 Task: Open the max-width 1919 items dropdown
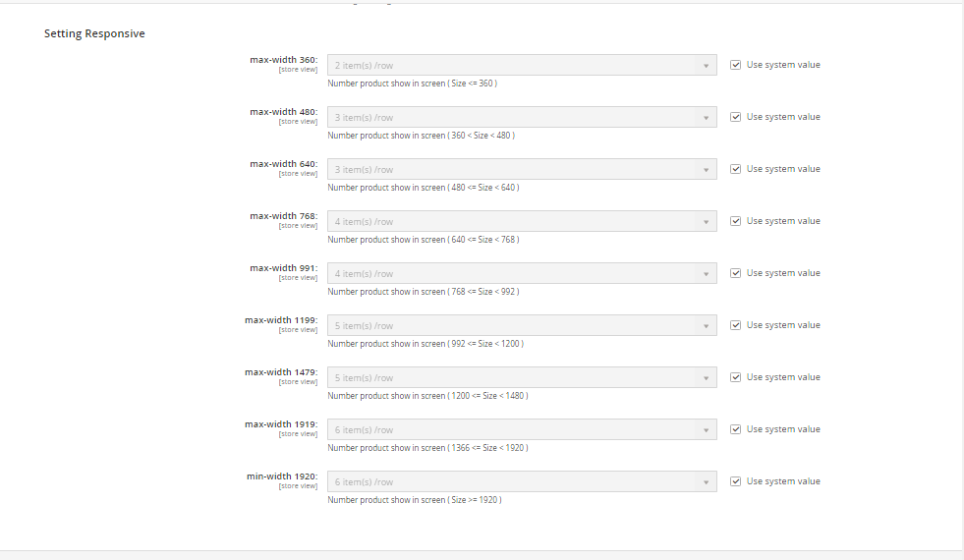pyautogui.click(x=522, y=429)
